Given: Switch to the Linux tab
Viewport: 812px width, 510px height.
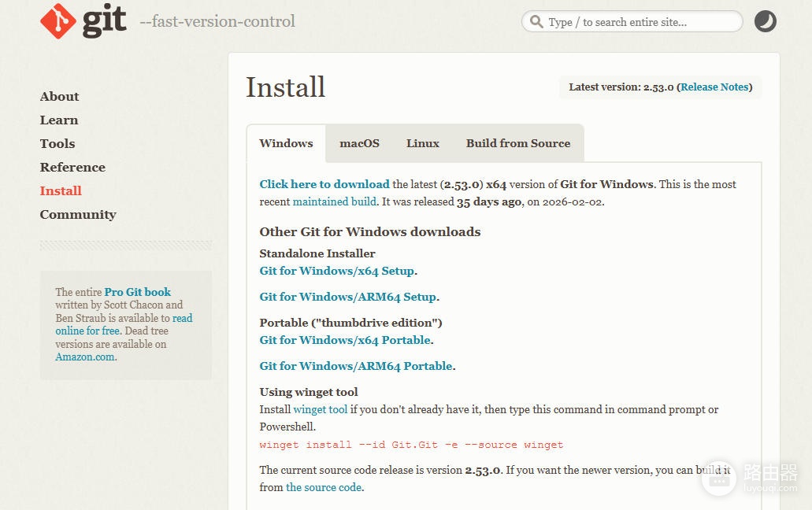Looking at the screenshot, I should (423, 143).
